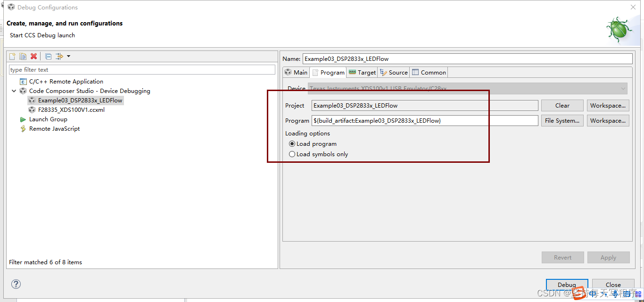Delete the selected launch configuration
Image resolution: width=644 pixels, height=302 pixels.
[x=33, y=56]
